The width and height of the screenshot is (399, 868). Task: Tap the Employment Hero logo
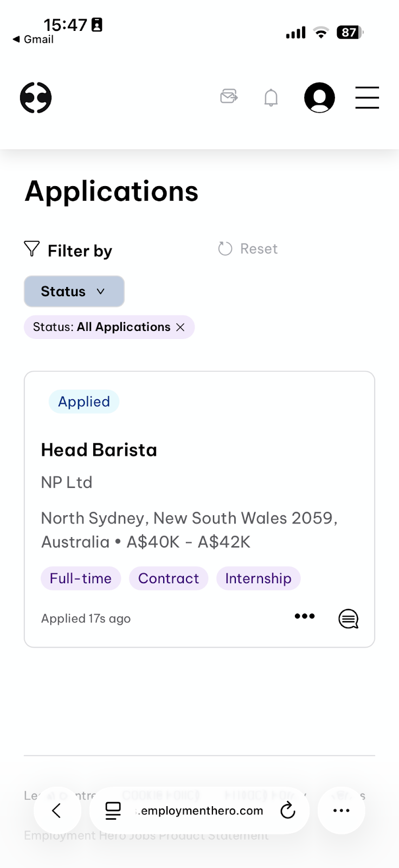[x=36, y=98]
